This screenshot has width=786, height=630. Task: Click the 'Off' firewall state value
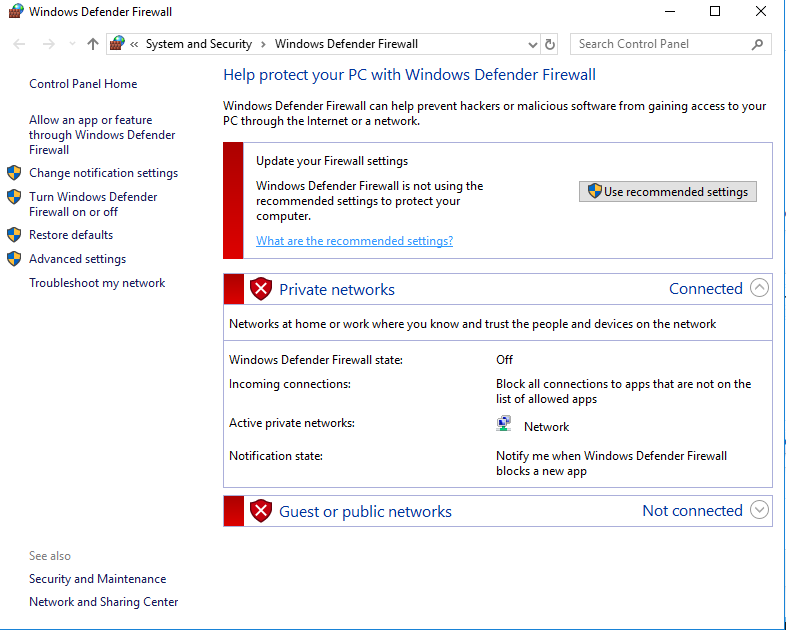tap(504, 360)
